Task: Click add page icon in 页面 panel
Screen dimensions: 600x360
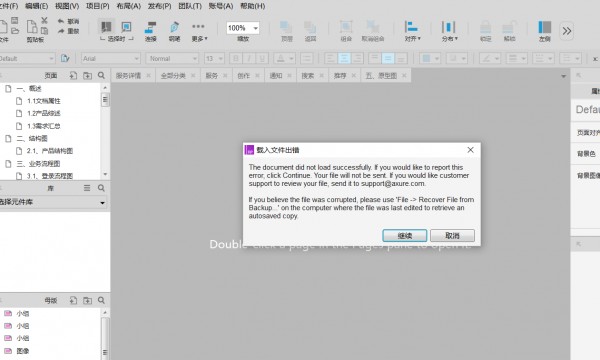Action: 73,76
